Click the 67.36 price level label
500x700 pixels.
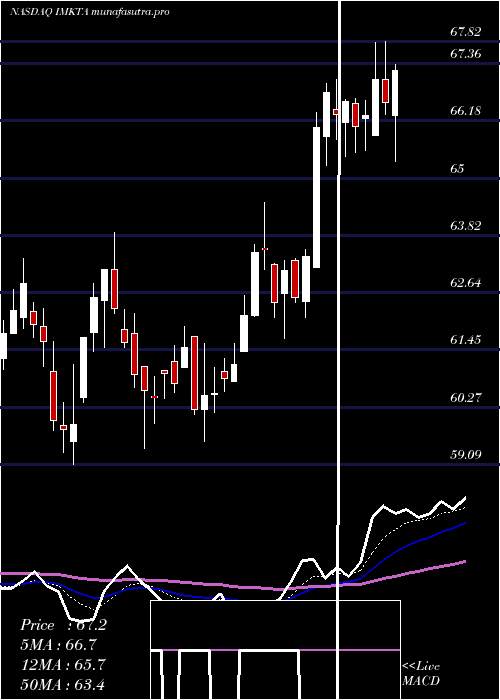(466, 54)
